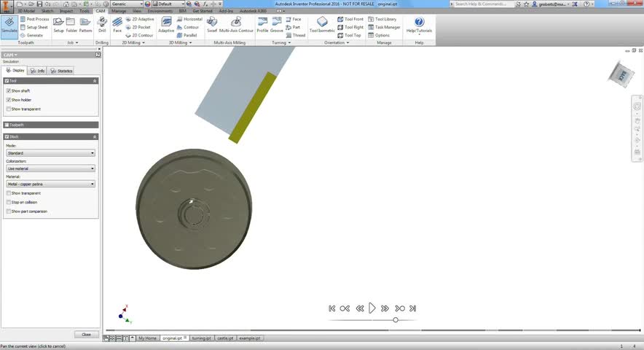Enable the Toolpath section checkbox
This screenshot has height=350, width=644.
pyautogui.click(x=7, y=125)
